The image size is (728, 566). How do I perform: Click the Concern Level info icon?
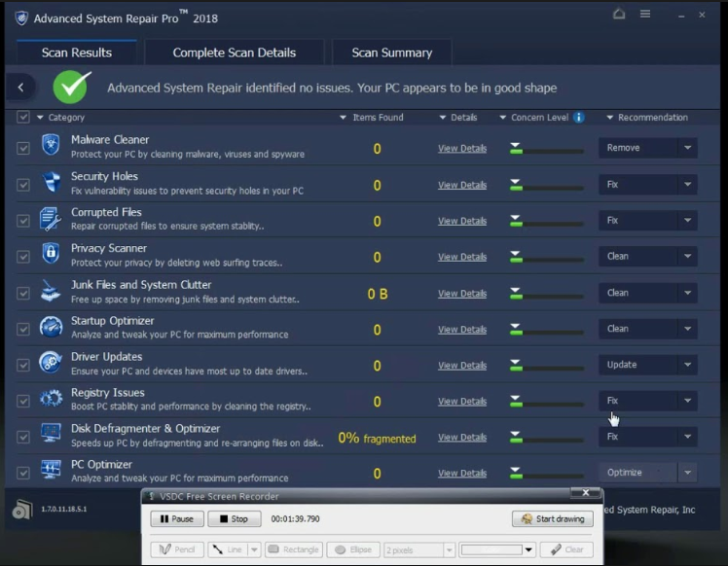pyautogui.click(x=579, y=118)
